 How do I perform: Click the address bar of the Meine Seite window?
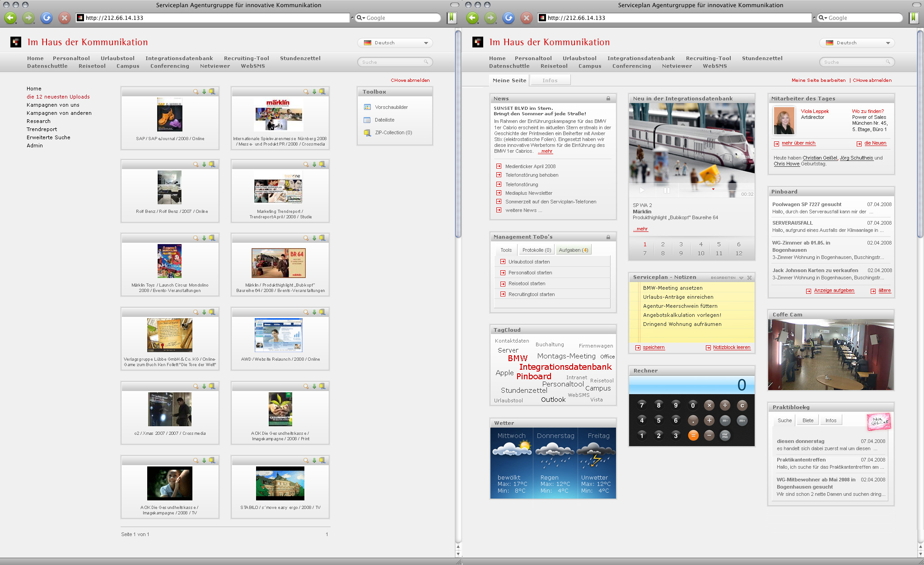pos(675,18)
